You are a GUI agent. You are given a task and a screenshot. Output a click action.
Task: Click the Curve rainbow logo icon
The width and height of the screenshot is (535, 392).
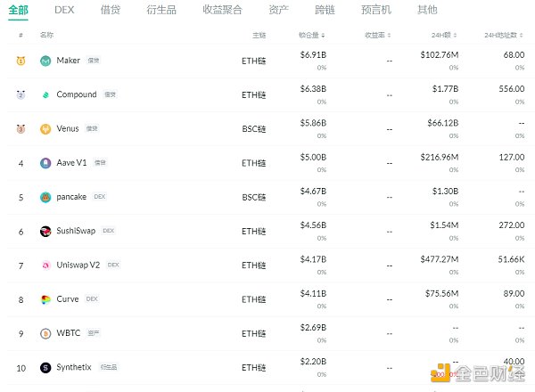tap(45, 299)
